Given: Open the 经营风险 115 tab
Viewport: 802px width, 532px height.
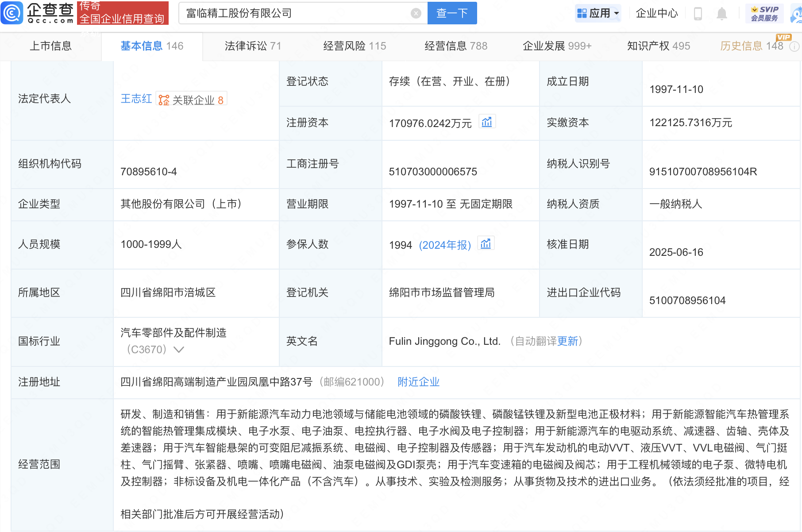Looking at the screenshot, I should tap(355, 46).
